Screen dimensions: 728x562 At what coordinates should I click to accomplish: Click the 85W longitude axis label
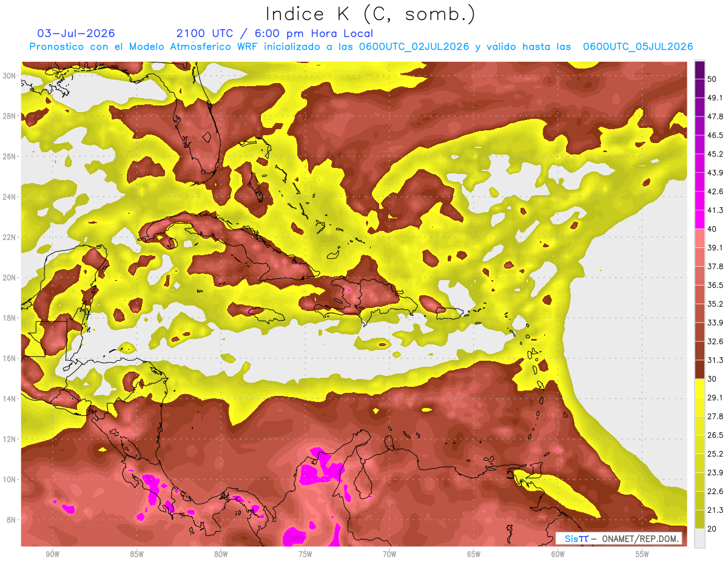coord(136,554)
